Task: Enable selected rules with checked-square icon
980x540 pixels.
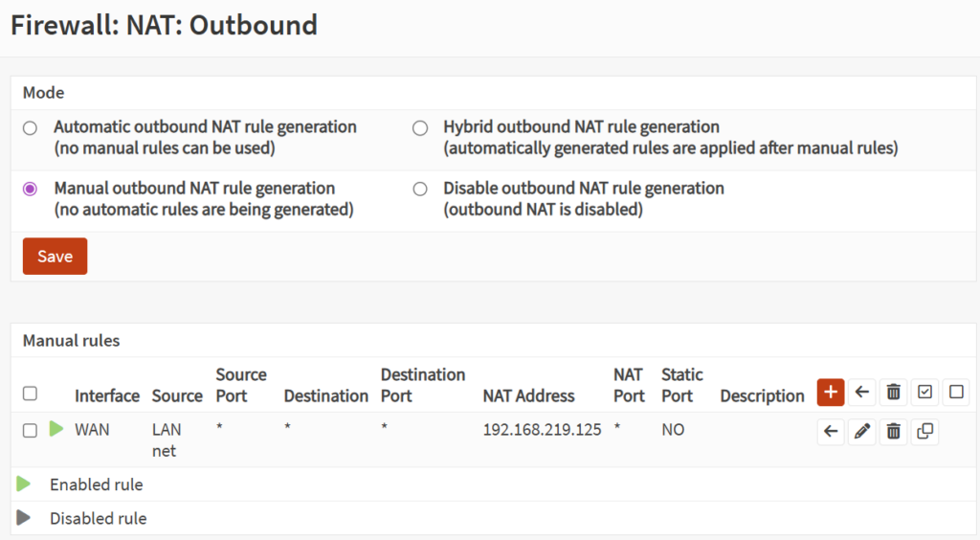Action: [x=924, y=392]
